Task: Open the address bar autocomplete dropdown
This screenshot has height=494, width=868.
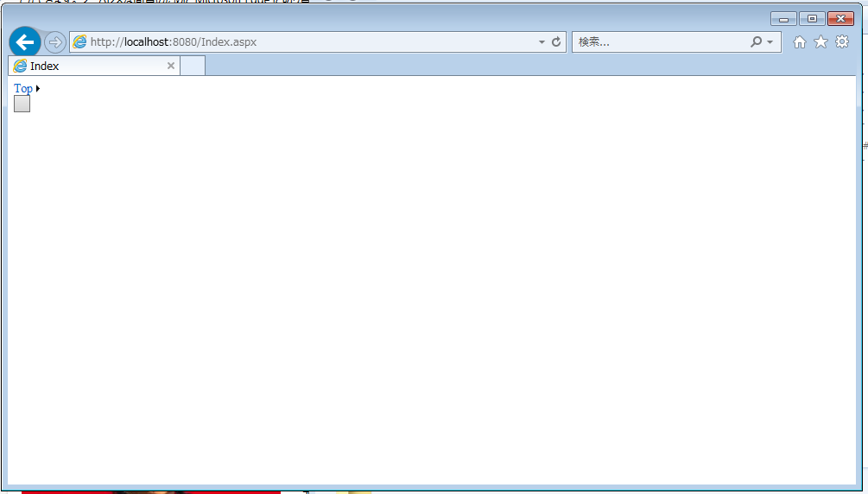Action: (x=542, y=42)
